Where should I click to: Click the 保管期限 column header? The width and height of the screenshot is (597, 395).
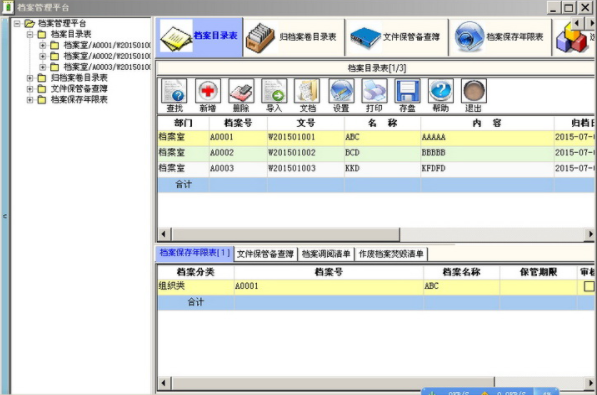tap(538, 272)
